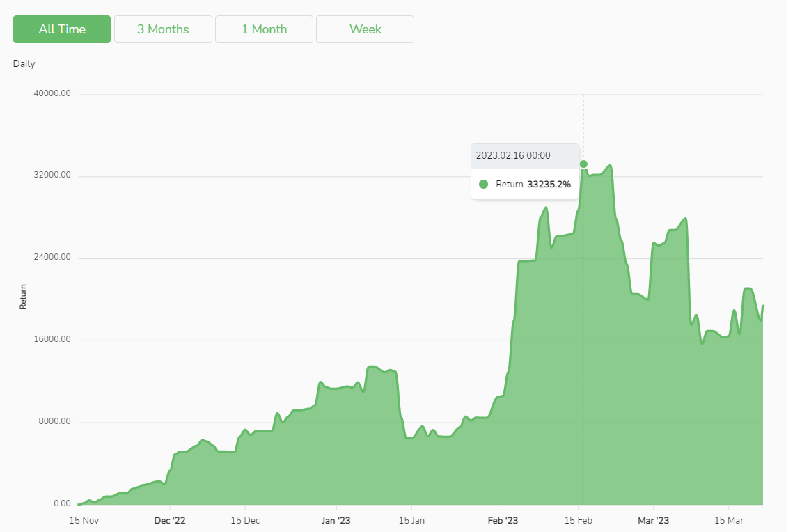
Task: Click the tooltip date 2023.02.16 00:00
Action: (x=513, y=156)
